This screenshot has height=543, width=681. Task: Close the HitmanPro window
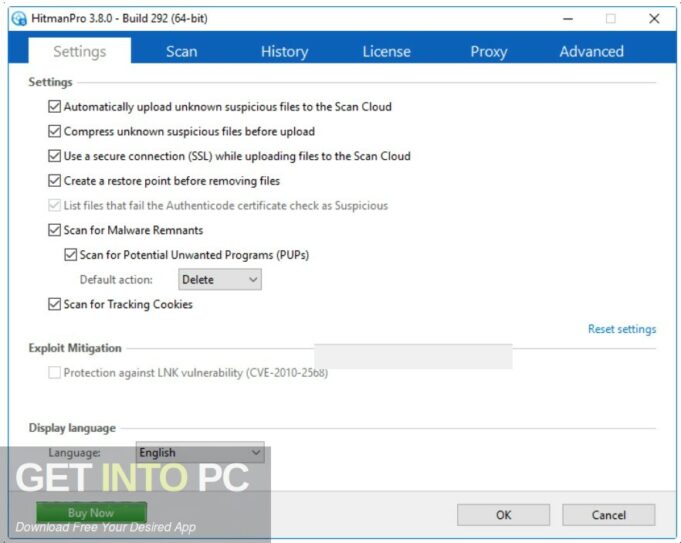654,19
